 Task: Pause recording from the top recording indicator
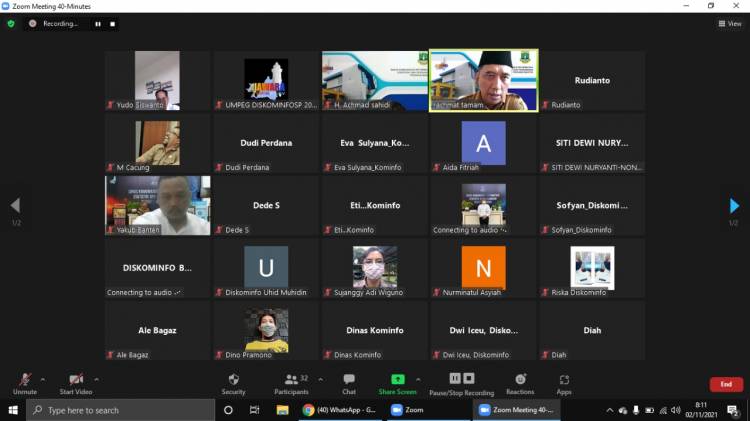pyautogui.click(x=98, y=23)
